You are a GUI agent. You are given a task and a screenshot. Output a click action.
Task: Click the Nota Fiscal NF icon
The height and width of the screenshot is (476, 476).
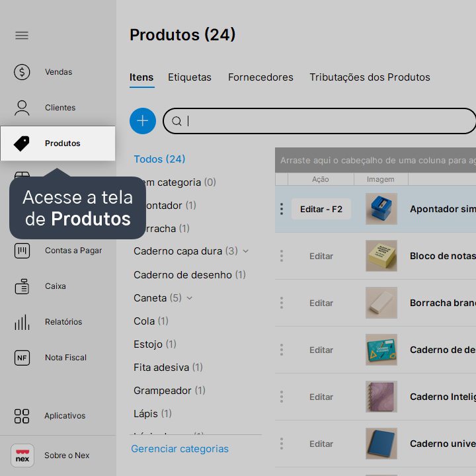(x=22, y=358)
